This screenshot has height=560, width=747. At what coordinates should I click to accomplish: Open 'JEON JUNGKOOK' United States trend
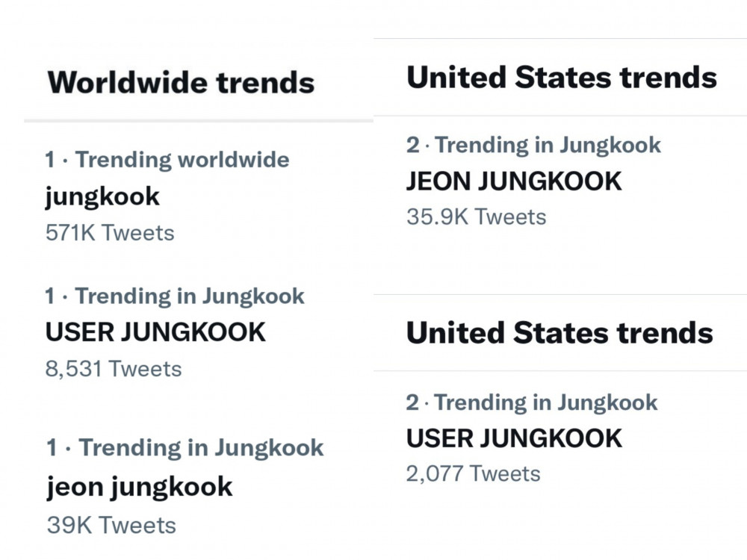click(514, 181)
